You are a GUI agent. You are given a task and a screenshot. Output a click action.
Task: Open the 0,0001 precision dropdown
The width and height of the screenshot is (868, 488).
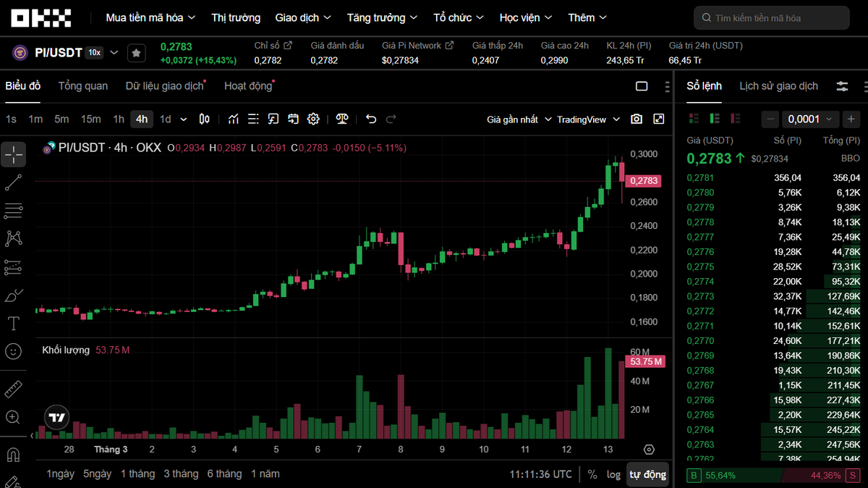point(811,119)
